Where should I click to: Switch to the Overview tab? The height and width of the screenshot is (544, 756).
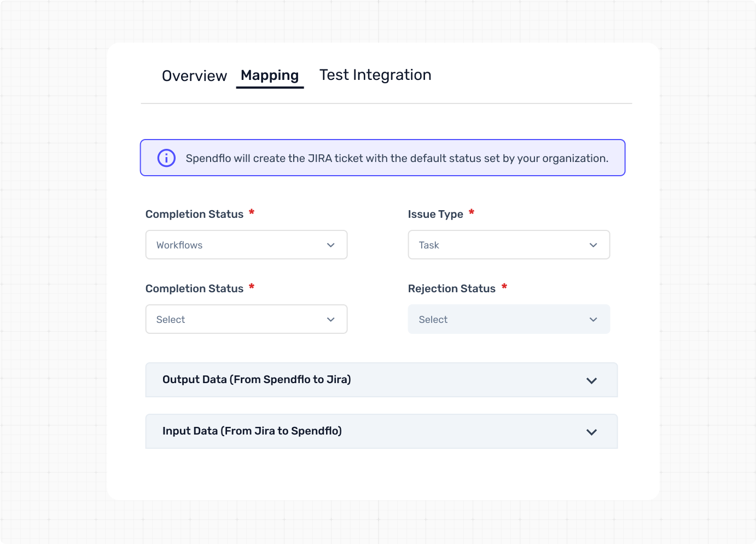click(x=194, y=76)
